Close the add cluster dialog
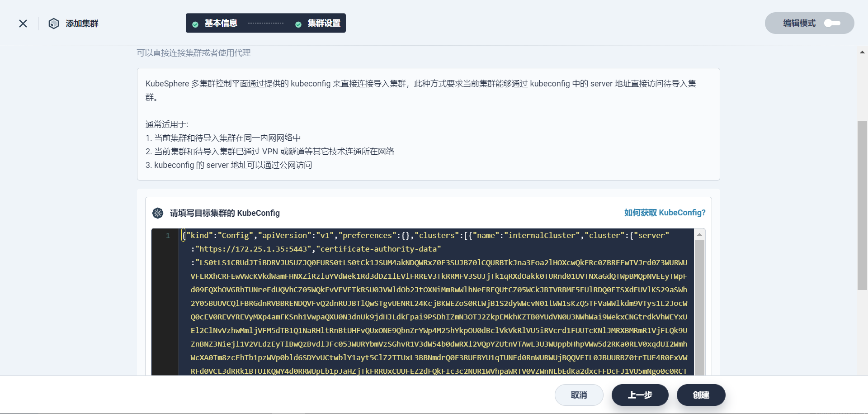The height and width of the screenshot is (414, 868). click(x=23, y=24)
